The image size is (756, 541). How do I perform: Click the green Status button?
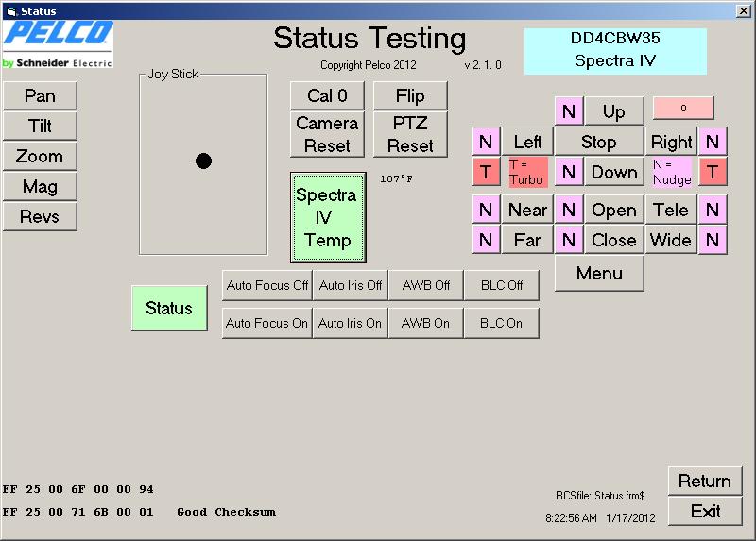[x=169, y=308]
